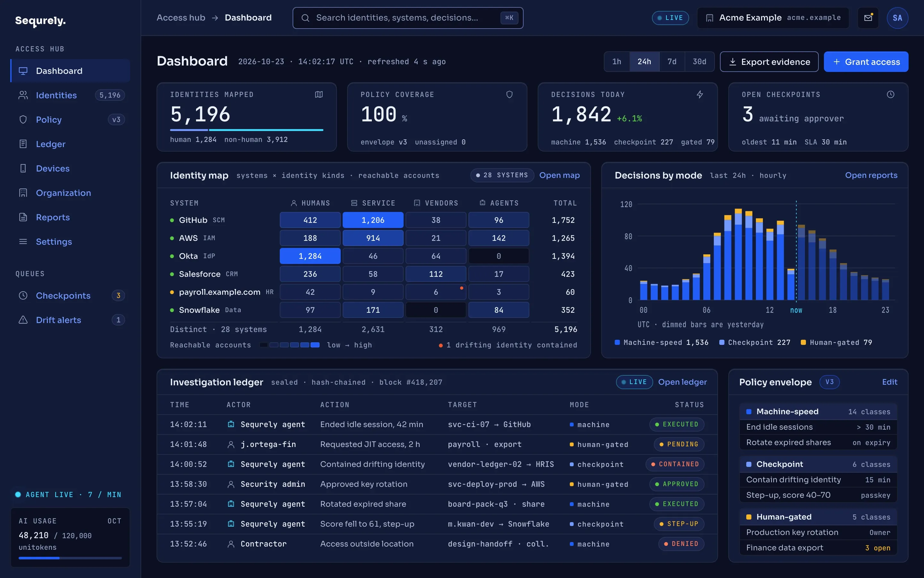The height and width of the screenshot is (578, 924).
Task: Click the GitHub Service cell 1,206
Action: pos(373,220)
